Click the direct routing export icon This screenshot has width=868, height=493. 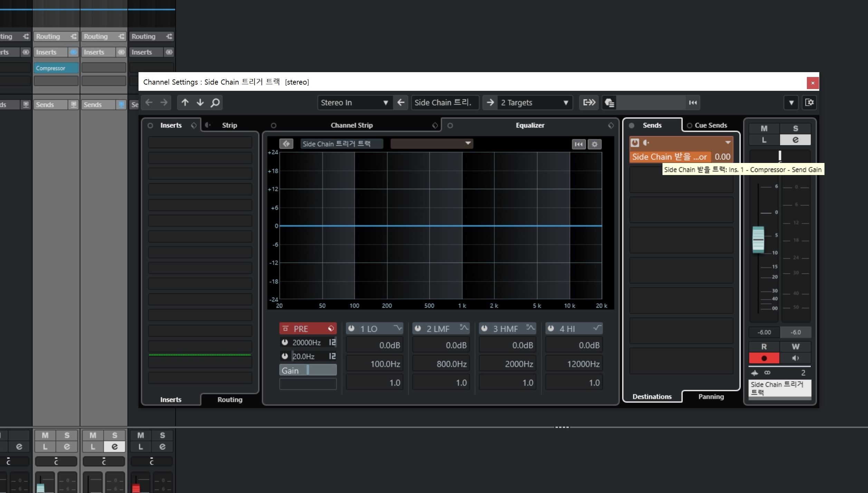tap(589, 103)
